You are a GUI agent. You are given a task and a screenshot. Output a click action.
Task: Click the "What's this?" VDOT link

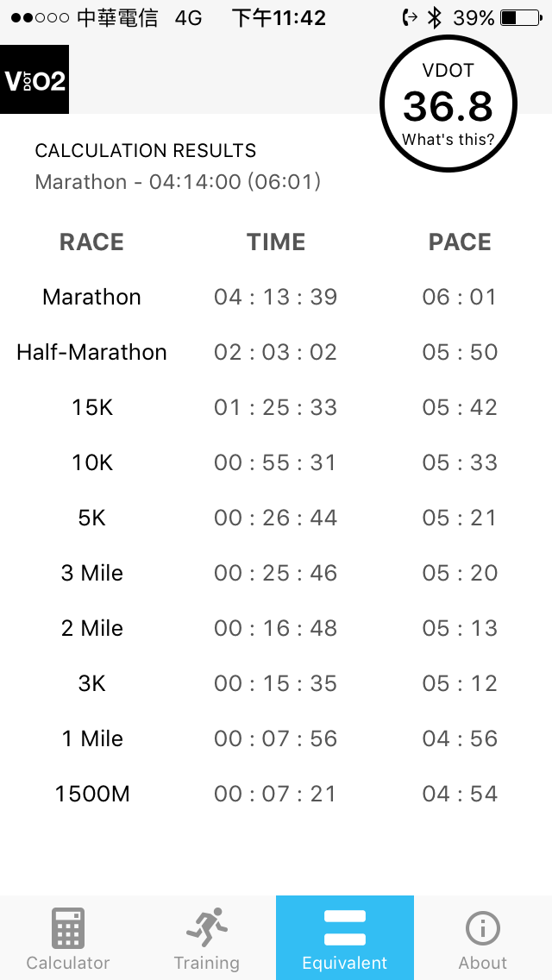448,140
